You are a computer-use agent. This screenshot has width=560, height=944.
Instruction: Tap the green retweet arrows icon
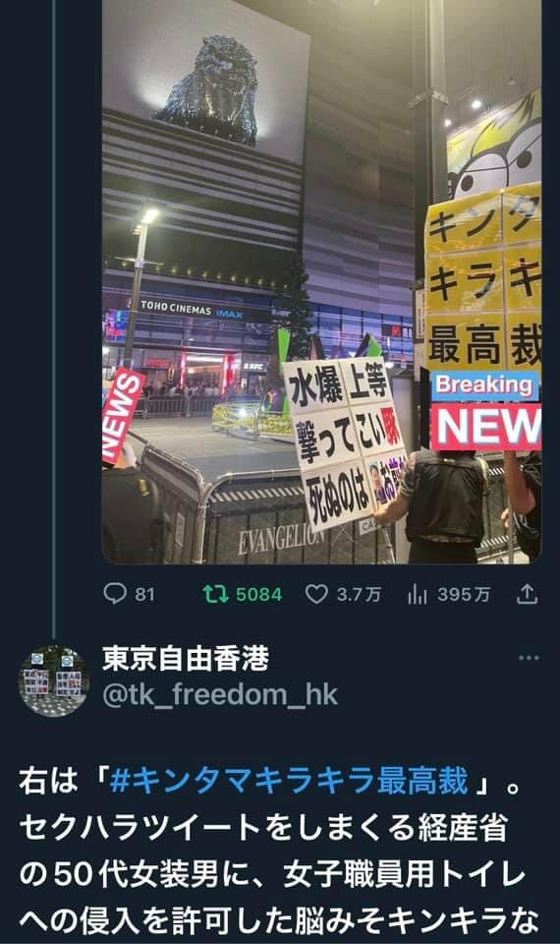215,594
